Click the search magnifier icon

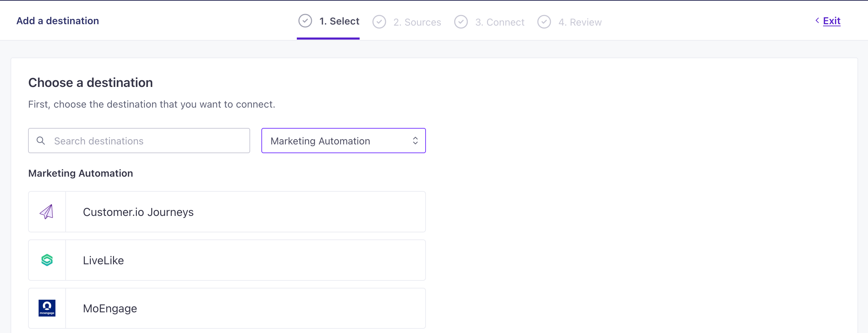41,141
